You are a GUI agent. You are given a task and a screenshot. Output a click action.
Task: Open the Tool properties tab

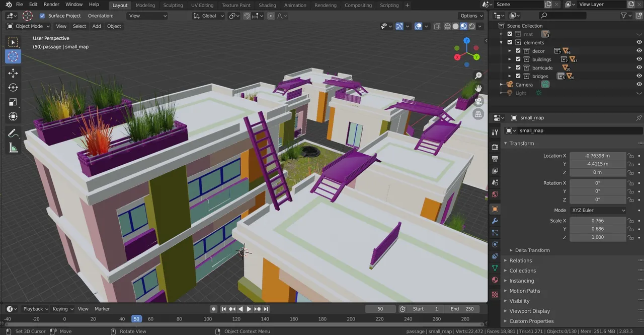(x=495, y=132)
